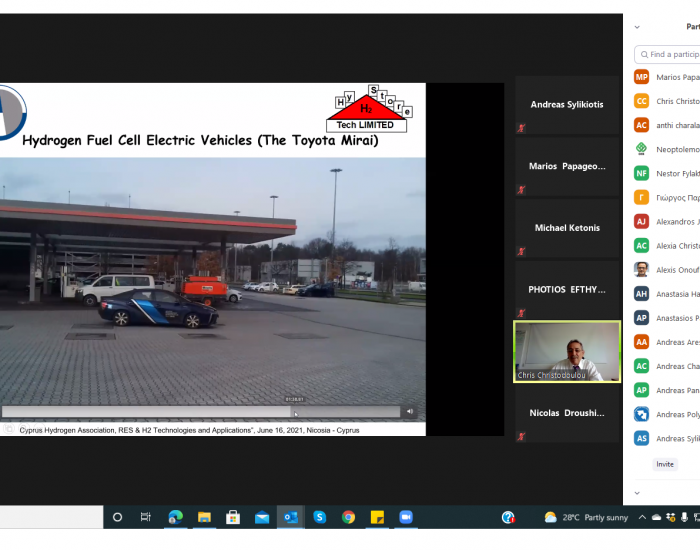Click the Windows taskbar search box
Image resolution: width=700 pixels, height=550 pixels.
click(x=51, y=517)
